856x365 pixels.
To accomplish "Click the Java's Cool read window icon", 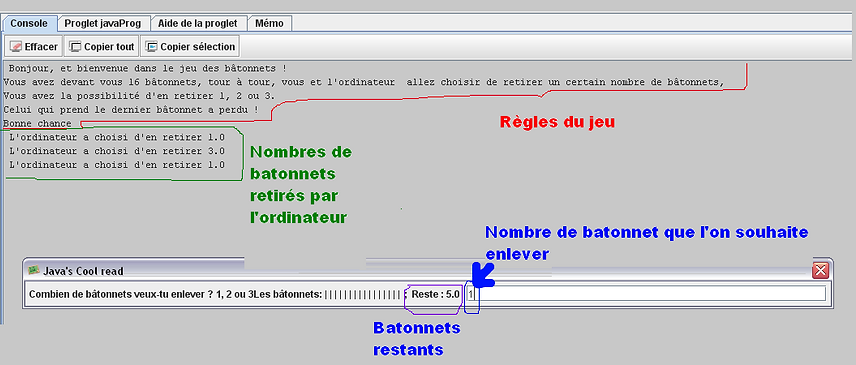I will [34, 270].
